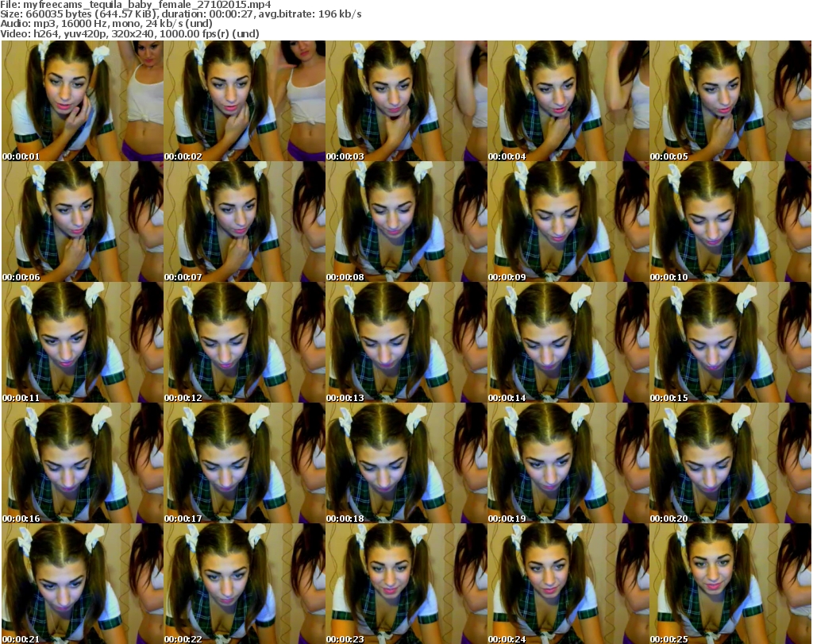
Task: Select the thumbnail with timestamp 00:00:22
Action: click(245, 584)
